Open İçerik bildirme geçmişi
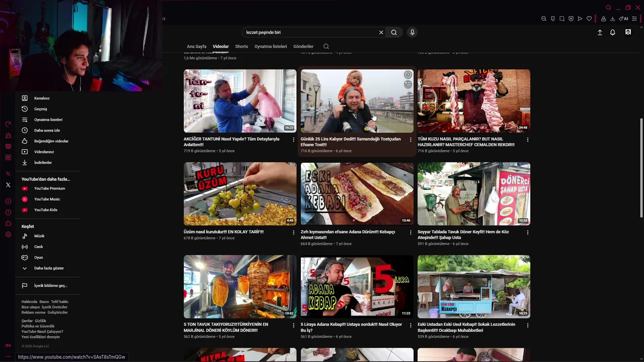Screen dimensions: 644x362 tap(47, 286)
